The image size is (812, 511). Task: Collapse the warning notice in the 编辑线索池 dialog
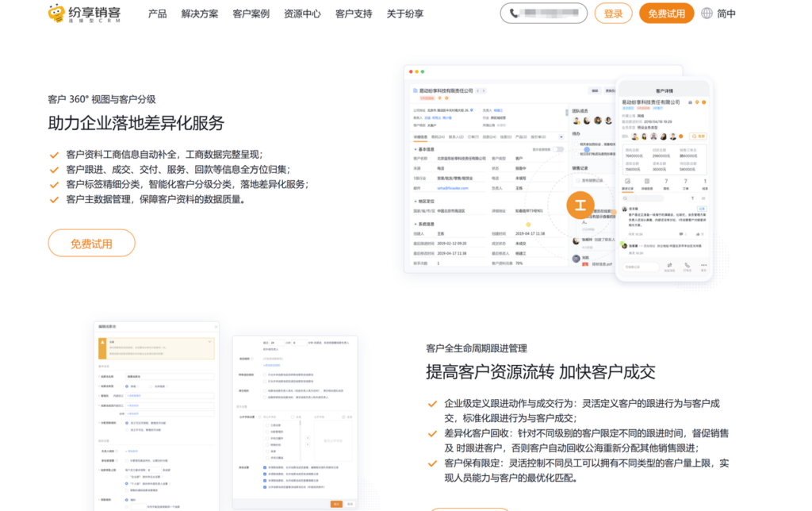[210, 341]
